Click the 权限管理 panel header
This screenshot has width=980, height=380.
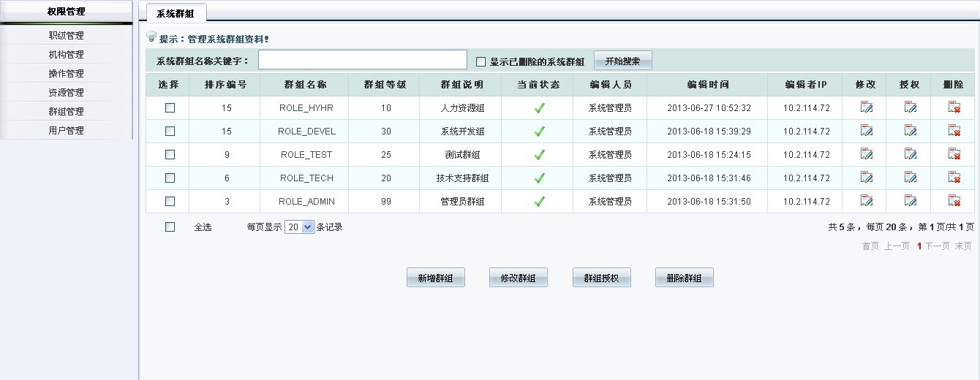click(x=66, y=12)
